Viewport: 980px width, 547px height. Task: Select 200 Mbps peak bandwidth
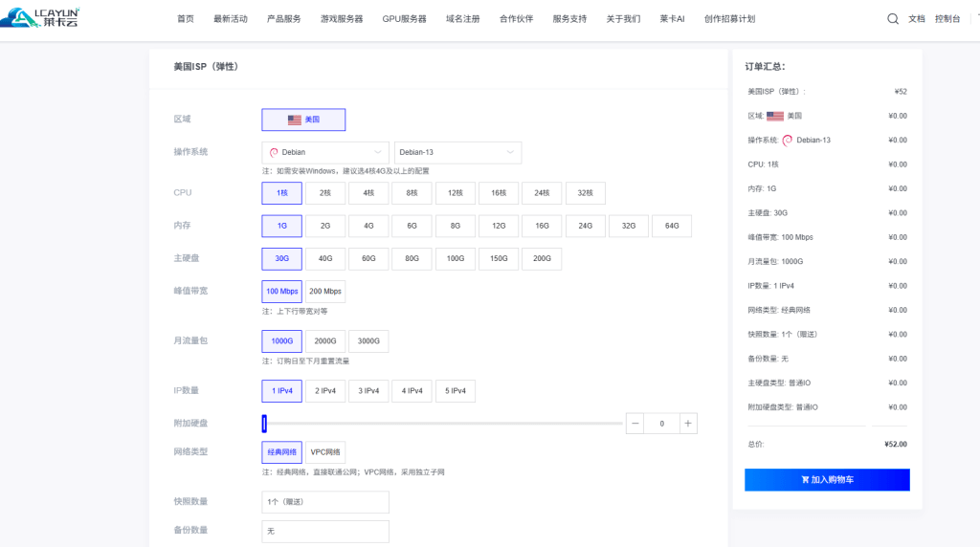pyautogui.click(x=324, y=292)
